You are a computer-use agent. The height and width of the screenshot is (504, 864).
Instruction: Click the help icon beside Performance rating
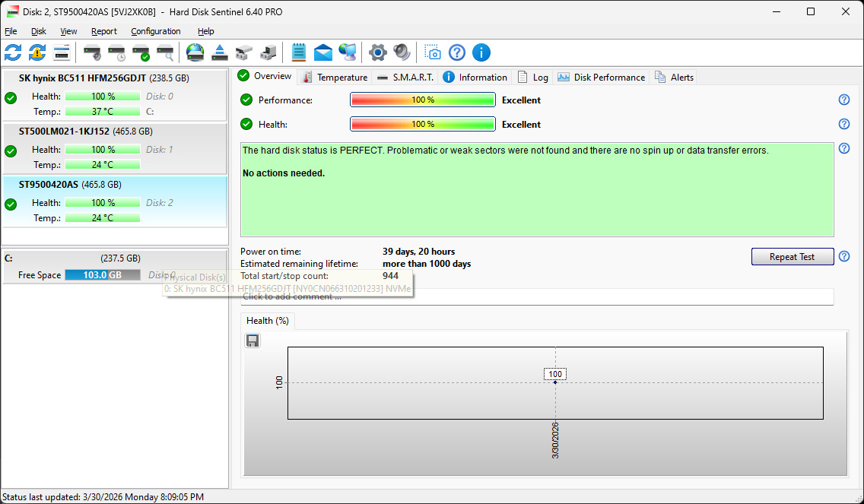tap(843, 100)
